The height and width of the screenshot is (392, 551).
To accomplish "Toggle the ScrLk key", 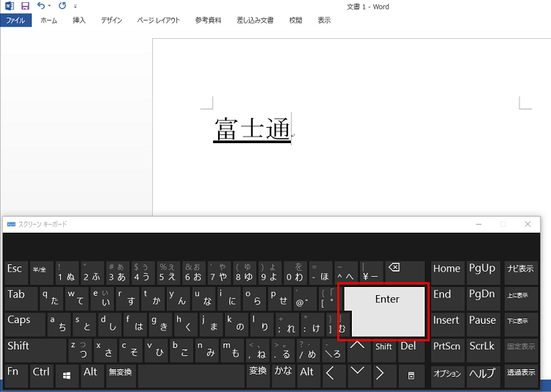I will click(x=483, y=351).
